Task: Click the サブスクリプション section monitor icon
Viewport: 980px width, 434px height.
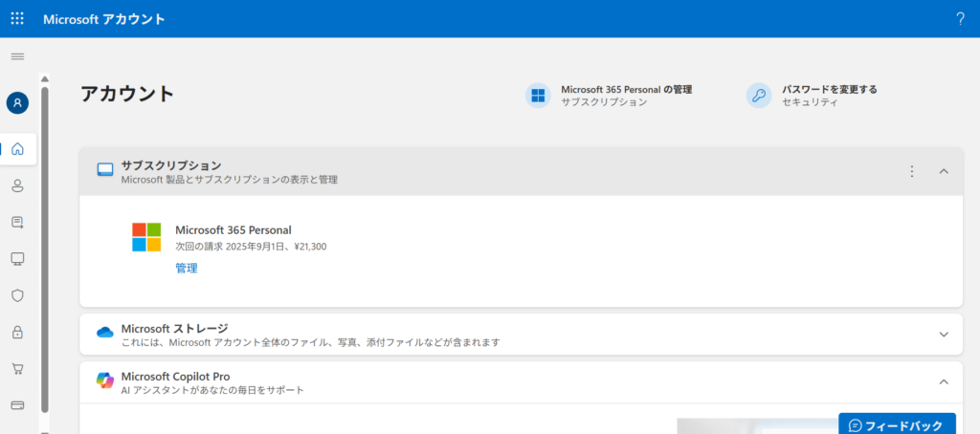Action: [105, 170]
